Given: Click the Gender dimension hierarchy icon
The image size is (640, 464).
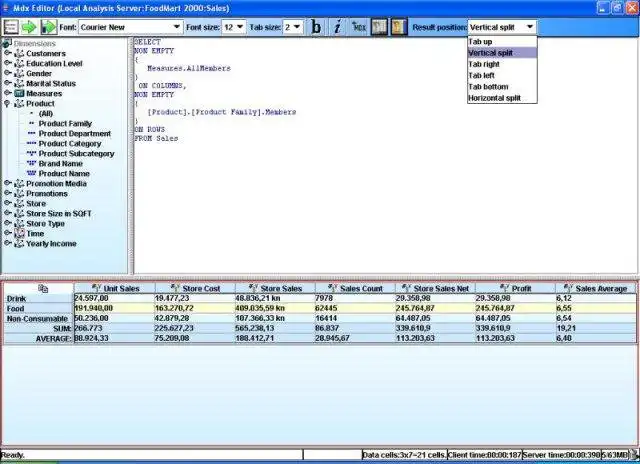Looking at the screenshot, I should coord(19,73).
